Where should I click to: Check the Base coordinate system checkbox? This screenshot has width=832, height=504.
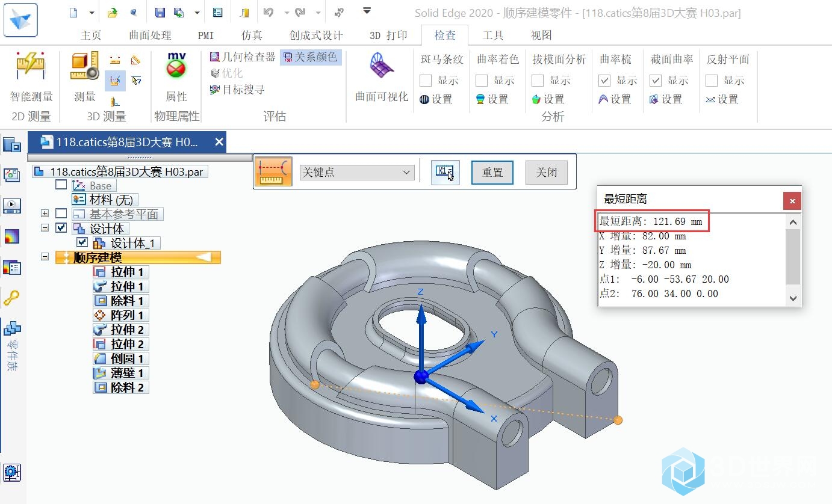(x=61, y=185)
